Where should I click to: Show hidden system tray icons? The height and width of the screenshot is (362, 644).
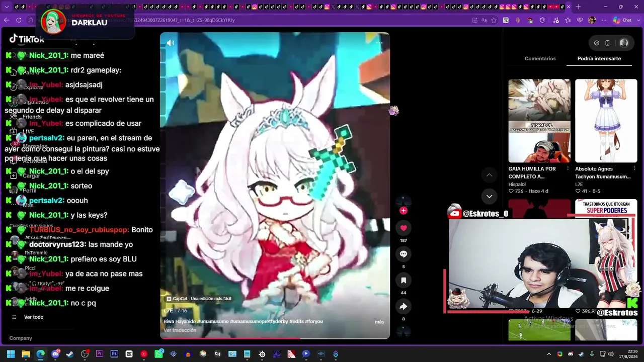[x=549, y=354]
